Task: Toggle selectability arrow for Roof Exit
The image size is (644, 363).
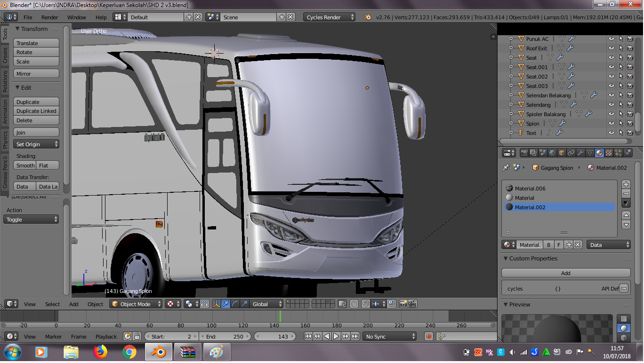Action: tap(621, 48)
